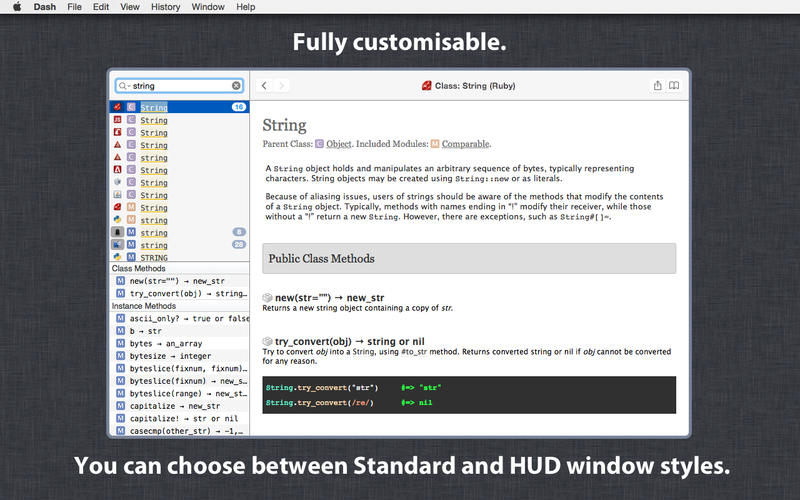Open the Window menu
The width and height of the screenshot is (800, 500).
pyautogui.click(x=207, y=7)
